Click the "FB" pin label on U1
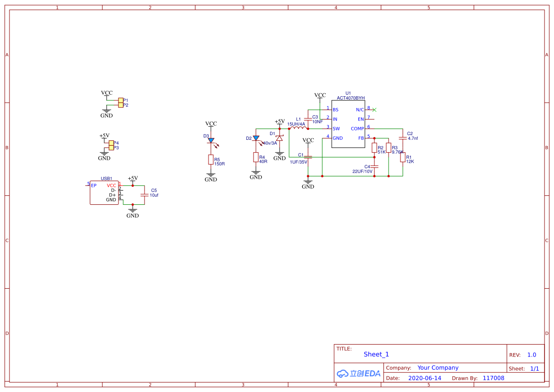554x392 pixels. pyautogui.click(x=361, y=138)
